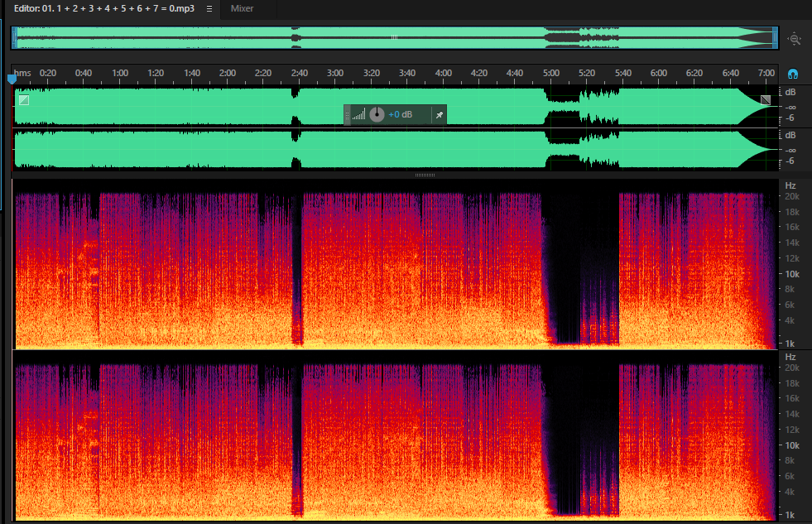Click the 20k label on upper frequency scale
812x524 pixels.
pyautogui.click(x=792, y=196)
